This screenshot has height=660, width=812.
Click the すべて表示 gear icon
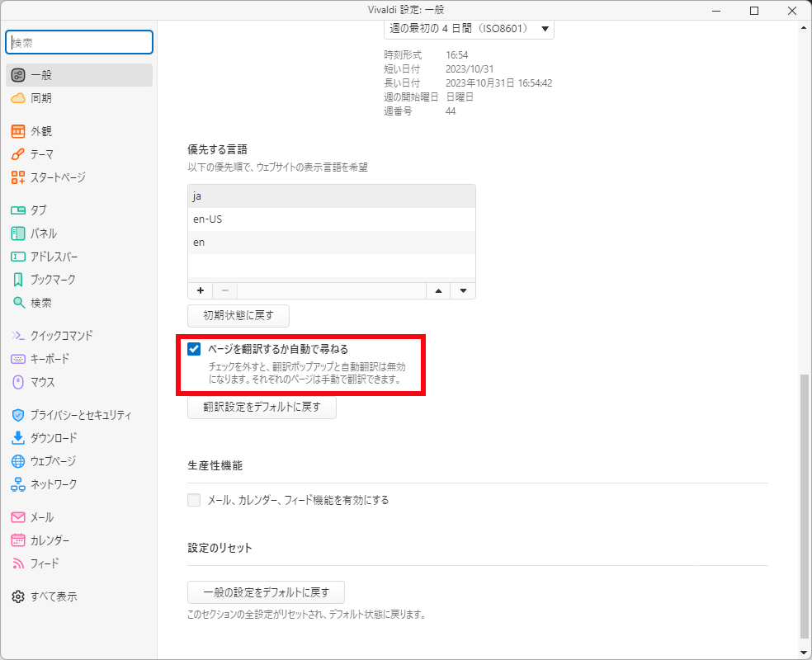(18, 596)
